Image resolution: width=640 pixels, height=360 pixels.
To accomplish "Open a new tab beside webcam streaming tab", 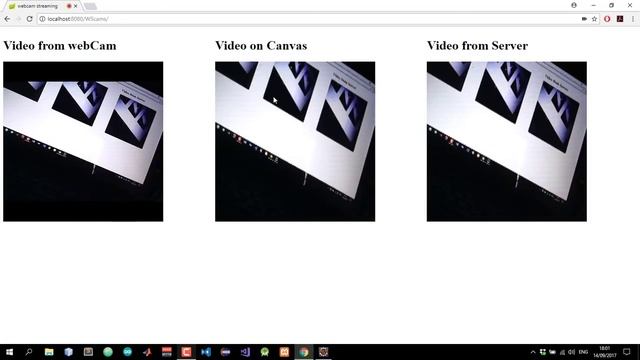I will (x=90, y=6).
